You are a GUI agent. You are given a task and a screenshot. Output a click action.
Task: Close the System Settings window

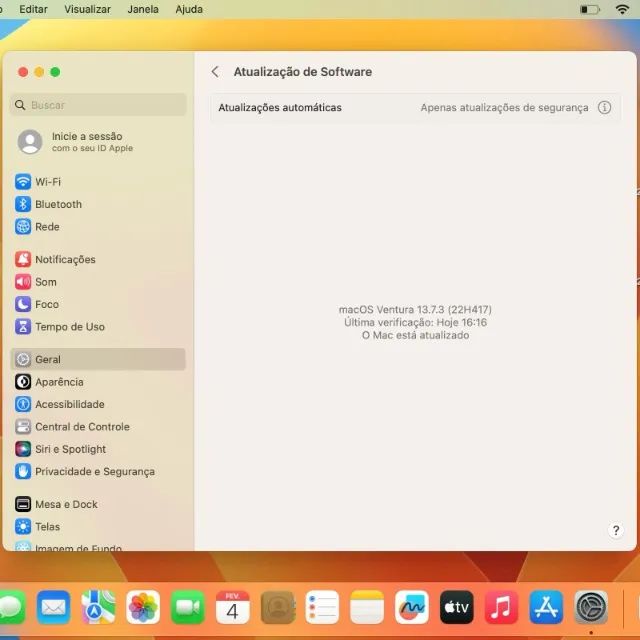point(23,72)
